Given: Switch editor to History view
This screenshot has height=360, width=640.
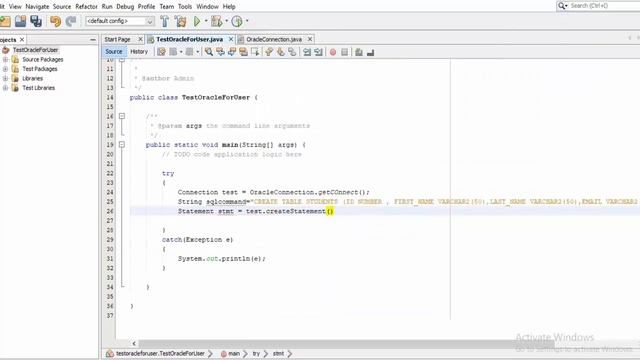Looking at the screenshot, I should [x=139, y=51].
